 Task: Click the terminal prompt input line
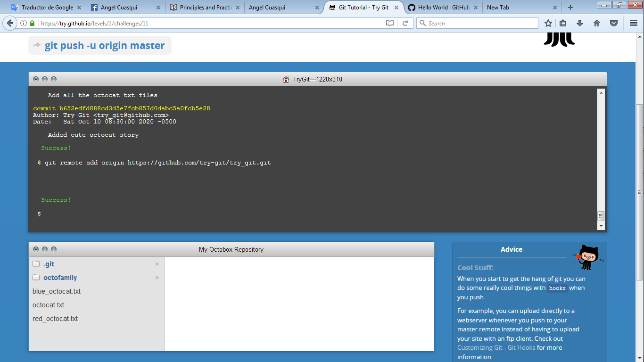tap(314, 214)
